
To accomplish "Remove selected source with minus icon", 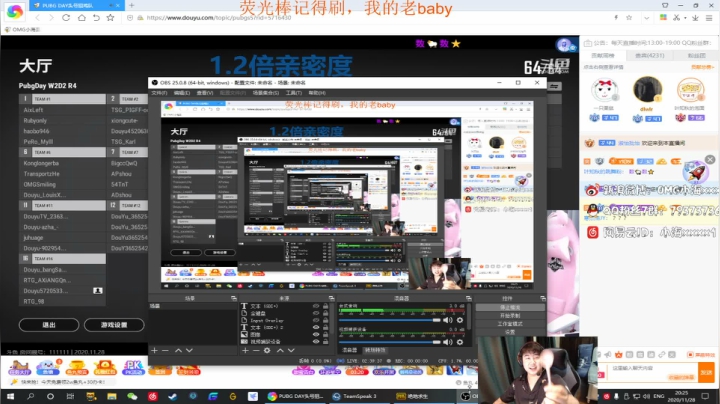I will [256, 350].
